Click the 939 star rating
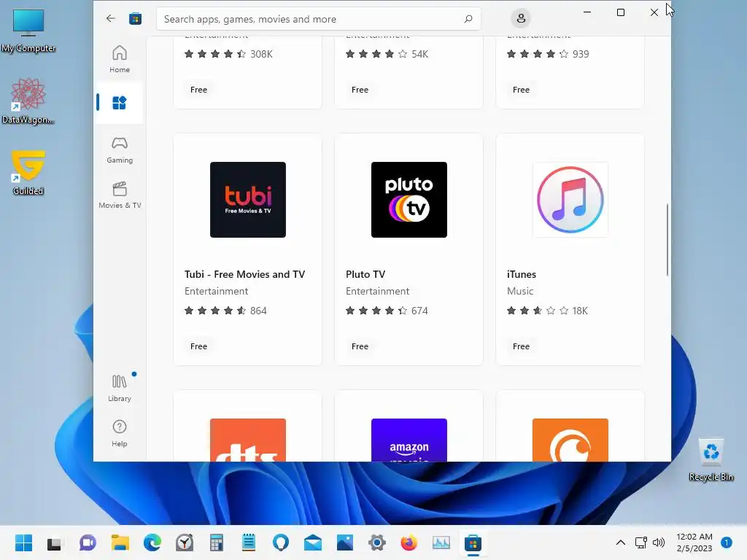Screen dimensions: 747x560 (548, 54)
